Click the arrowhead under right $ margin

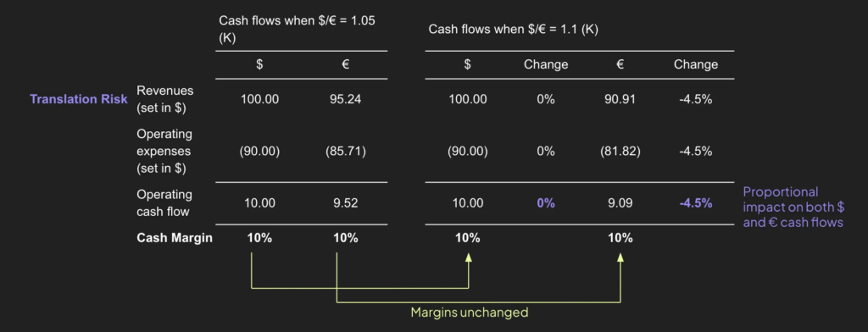(x=468, y=257)
